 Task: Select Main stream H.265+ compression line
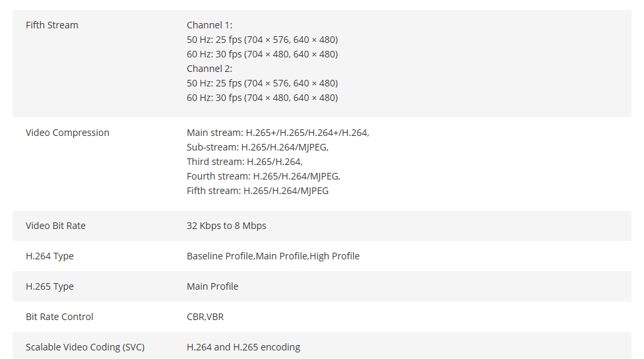pos(278,133)
